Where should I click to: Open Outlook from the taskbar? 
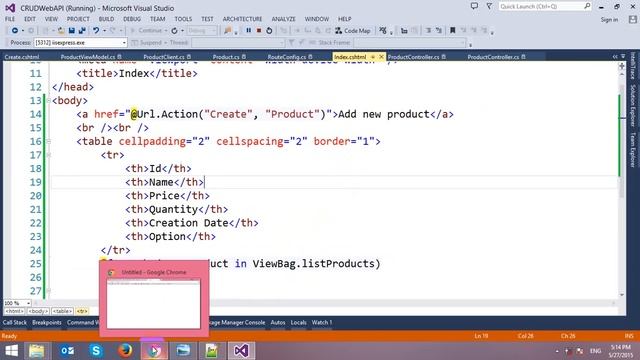(67, 351)
